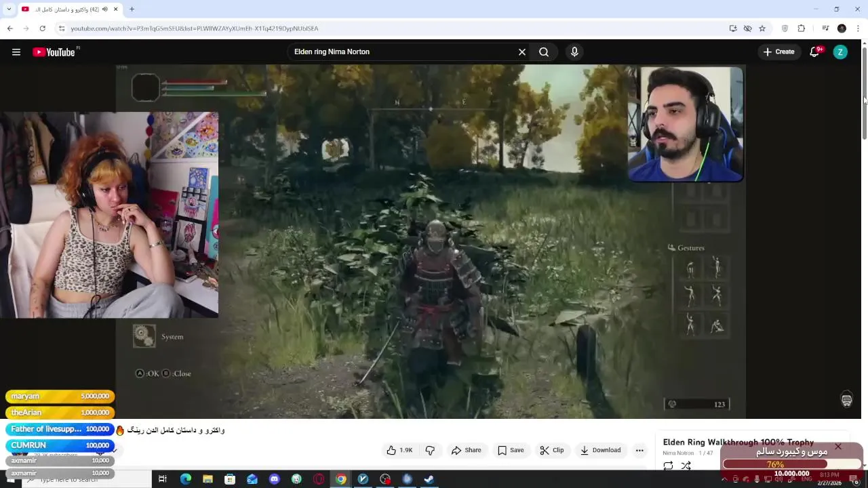Open Task View on taskbar

coord(163,479)
